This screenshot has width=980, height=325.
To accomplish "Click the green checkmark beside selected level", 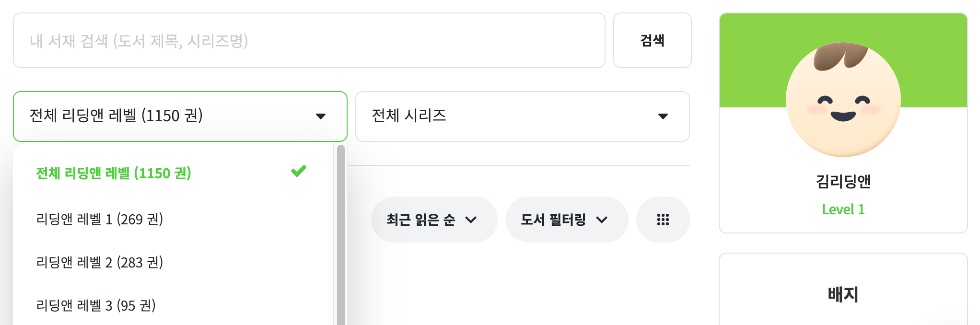I will click(x=298, y=171).
